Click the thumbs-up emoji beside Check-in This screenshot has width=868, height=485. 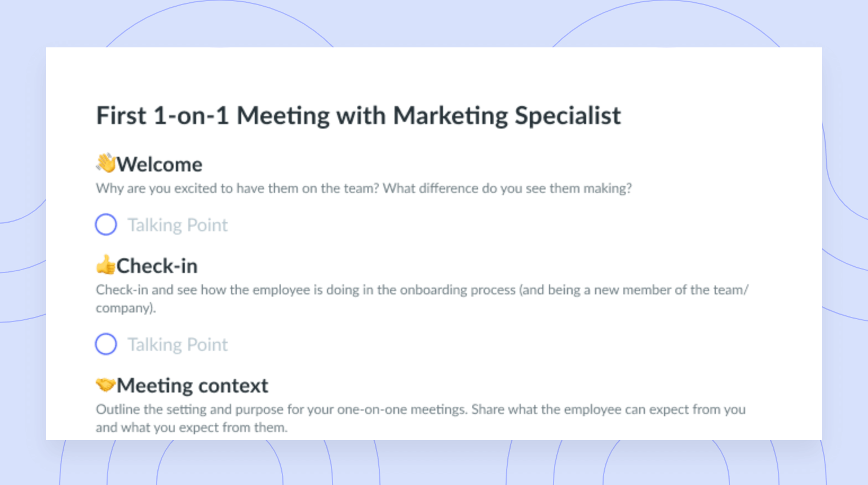coord(105,265)
